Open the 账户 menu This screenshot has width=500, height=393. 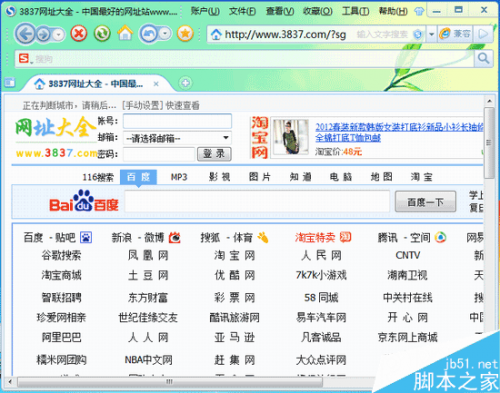click(205, 11)
